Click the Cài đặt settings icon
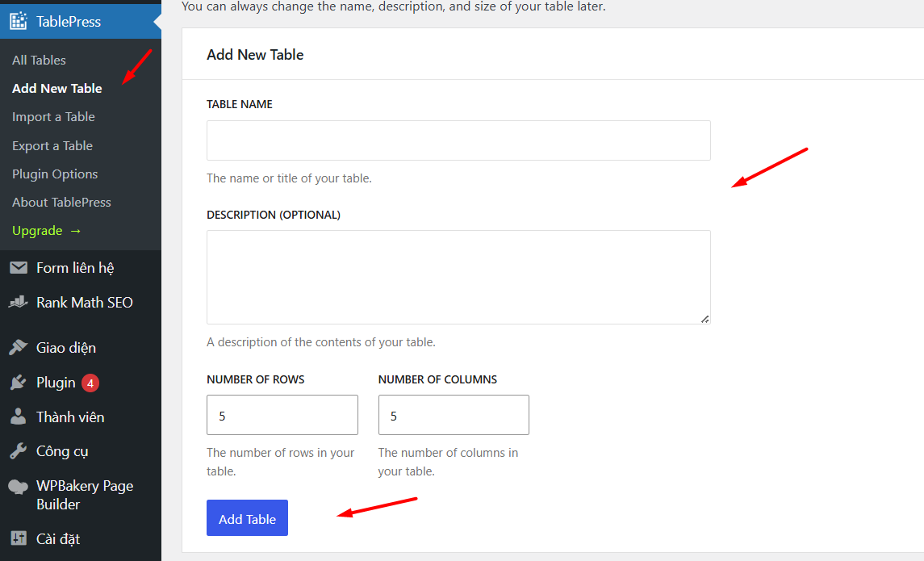The height and width of the screenshot is (561, 924). [19, 538]
